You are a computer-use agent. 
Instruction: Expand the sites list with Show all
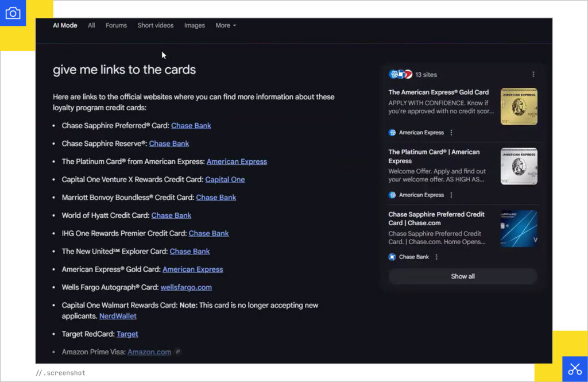462,276
